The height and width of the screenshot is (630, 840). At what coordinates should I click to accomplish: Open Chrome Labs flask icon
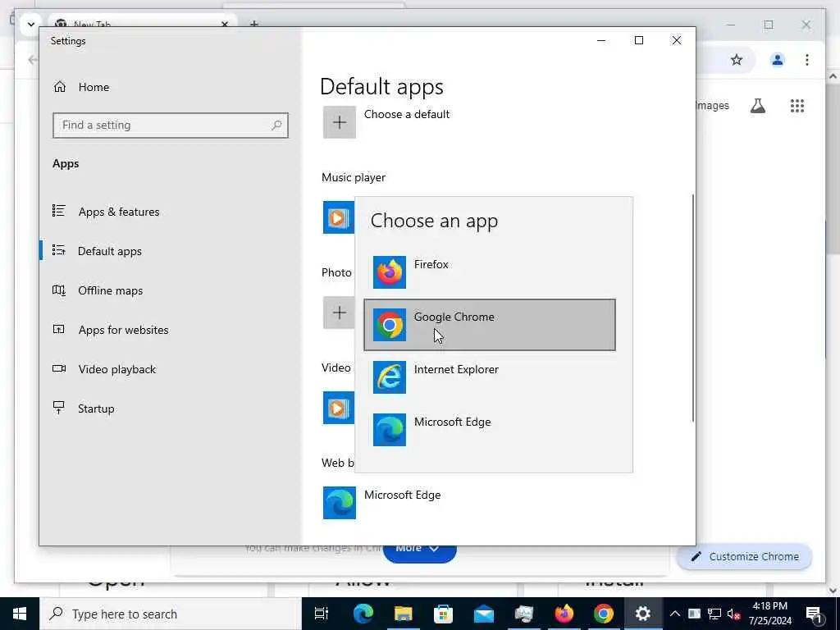[757, 106]
